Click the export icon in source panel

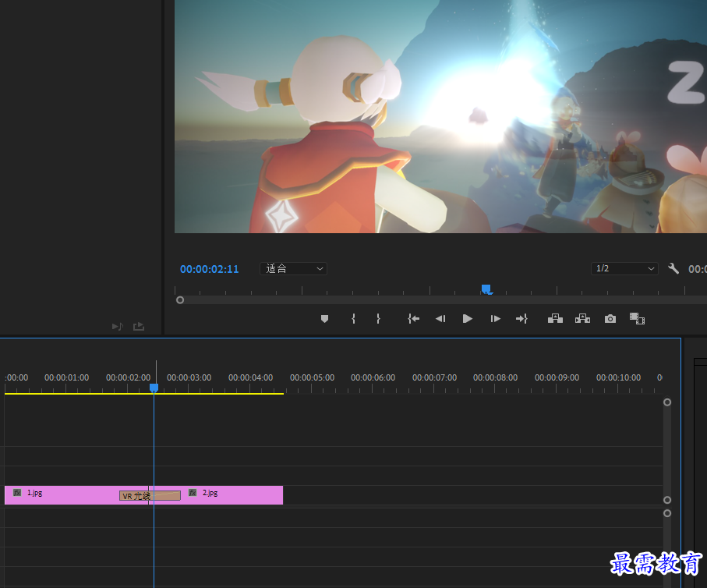point(139,326)
